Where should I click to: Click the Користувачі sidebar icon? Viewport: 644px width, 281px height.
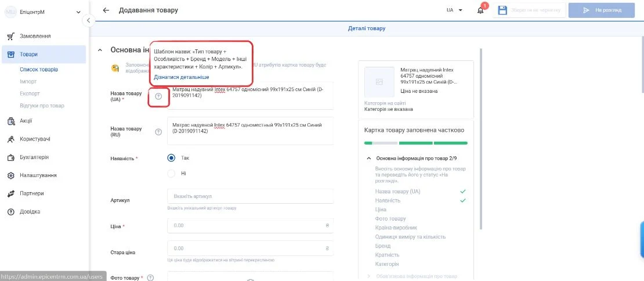pyautogui.click(x=11, y=139)
